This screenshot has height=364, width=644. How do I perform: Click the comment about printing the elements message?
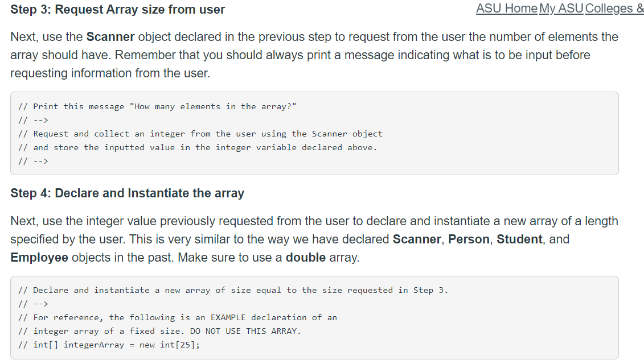point(157,106)
